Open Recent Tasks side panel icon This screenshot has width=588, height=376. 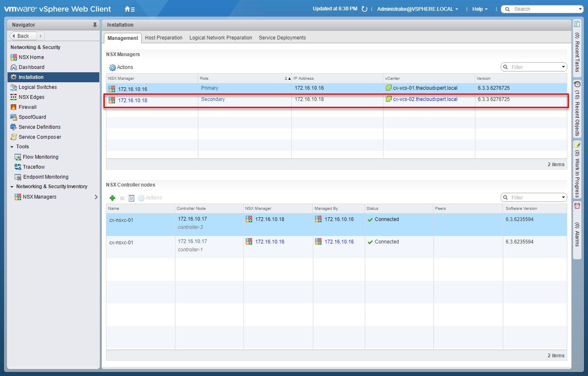577,24
